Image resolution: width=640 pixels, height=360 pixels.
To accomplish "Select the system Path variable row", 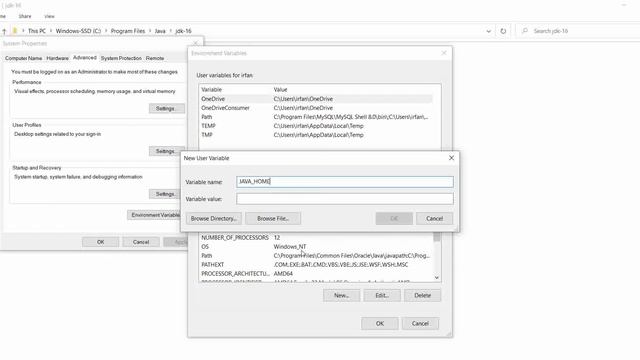I will (316, 256).
